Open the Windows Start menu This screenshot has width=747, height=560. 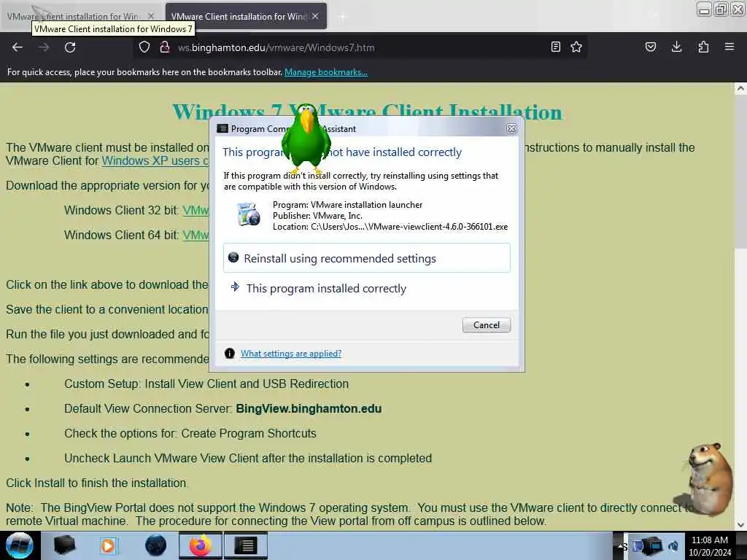(19, 545)
